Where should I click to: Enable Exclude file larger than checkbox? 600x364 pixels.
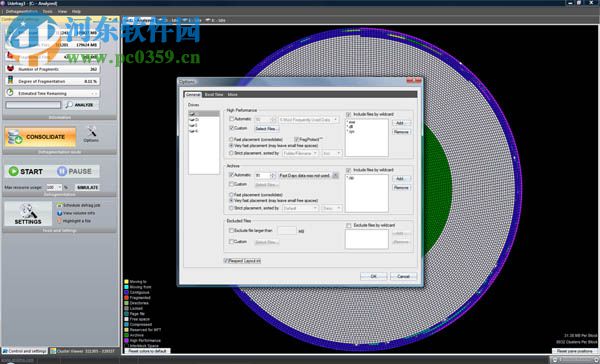coord(232,231)
